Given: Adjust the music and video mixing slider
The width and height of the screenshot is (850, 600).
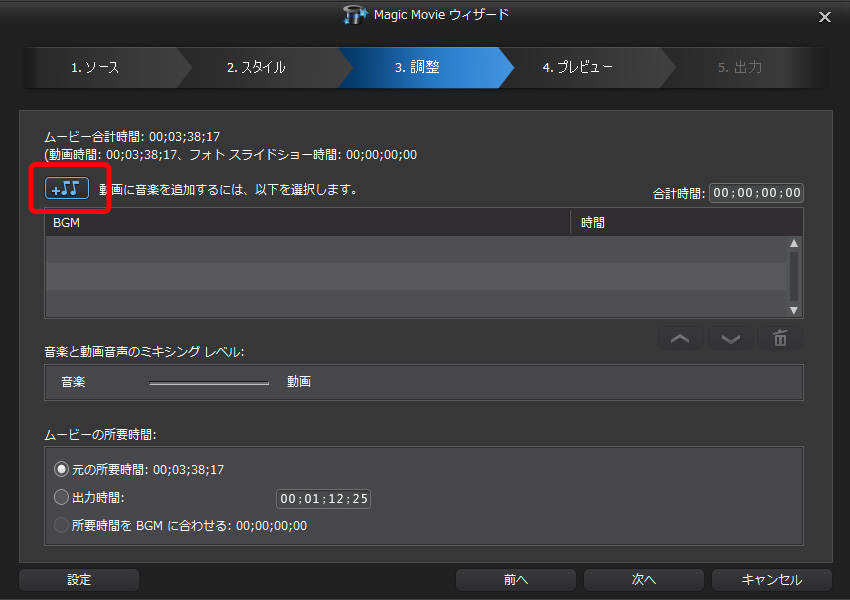Looking at the screenshot, I should tap(209, 382).
